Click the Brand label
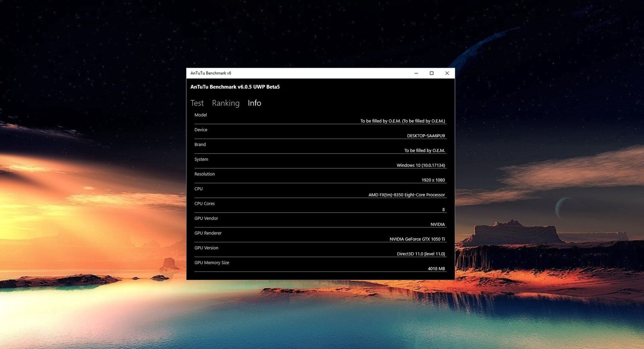644x349 pixels. tap(200, 145)
